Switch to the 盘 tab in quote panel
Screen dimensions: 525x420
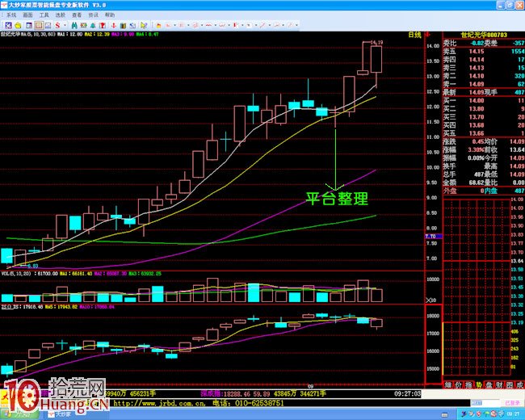click(x=489, y=384)
